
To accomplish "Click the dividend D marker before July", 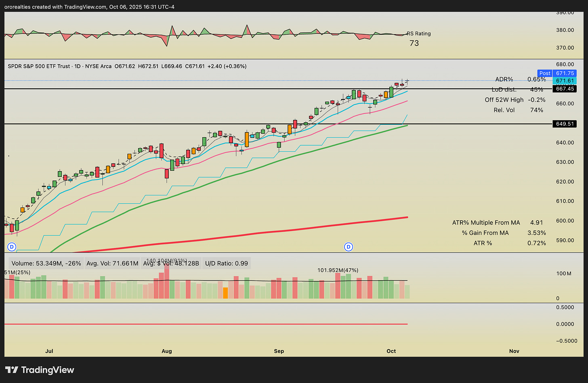I will 12,247.
